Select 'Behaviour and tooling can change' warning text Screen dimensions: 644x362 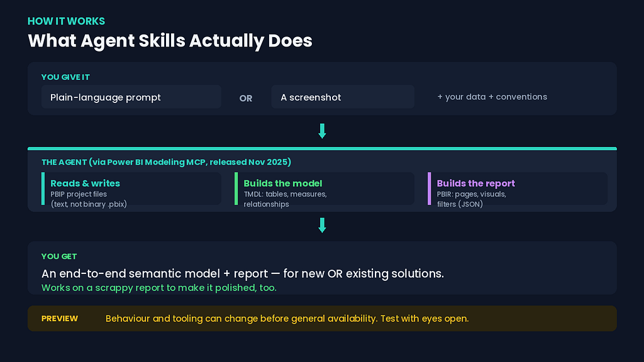point(287,319)
